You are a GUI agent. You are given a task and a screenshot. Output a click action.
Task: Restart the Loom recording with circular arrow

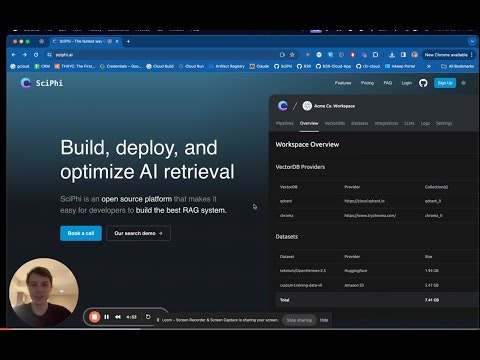148,317
